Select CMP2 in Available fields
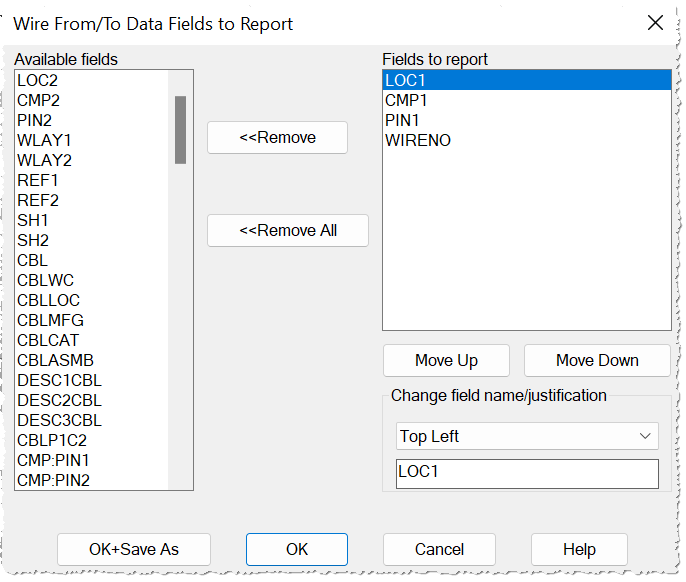The width and height of the screenshot is (686, 582). (92, 100)
